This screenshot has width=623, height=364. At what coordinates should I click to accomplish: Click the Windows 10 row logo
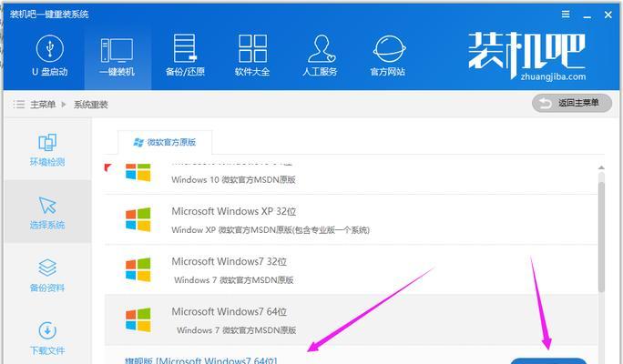pyautogui.click(x=138, y=172)
